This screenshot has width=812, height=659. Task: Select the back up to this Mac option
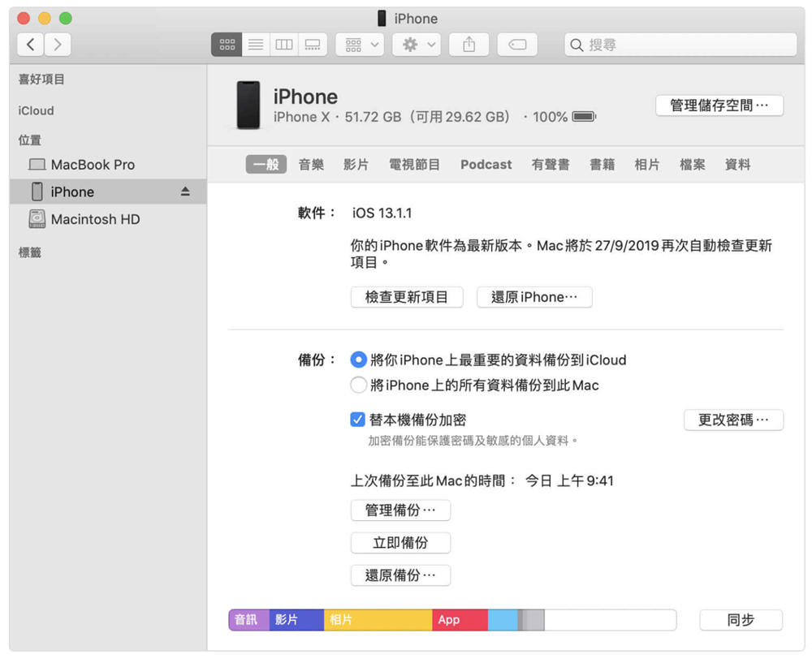coord(358,385)
